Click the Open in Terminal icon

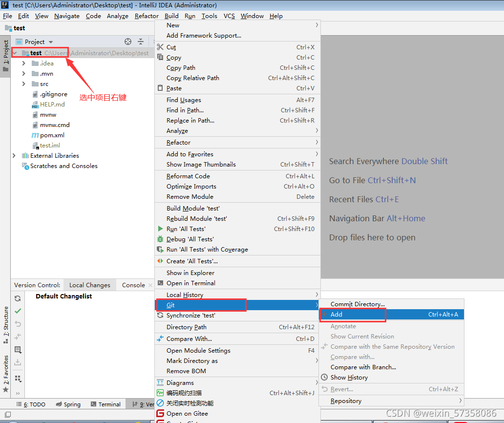[x=160, y=283]
